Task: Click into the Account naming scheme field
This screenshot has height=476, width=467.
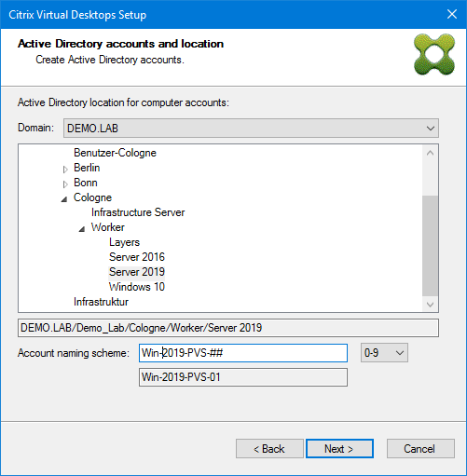Action: pos(243,353)
